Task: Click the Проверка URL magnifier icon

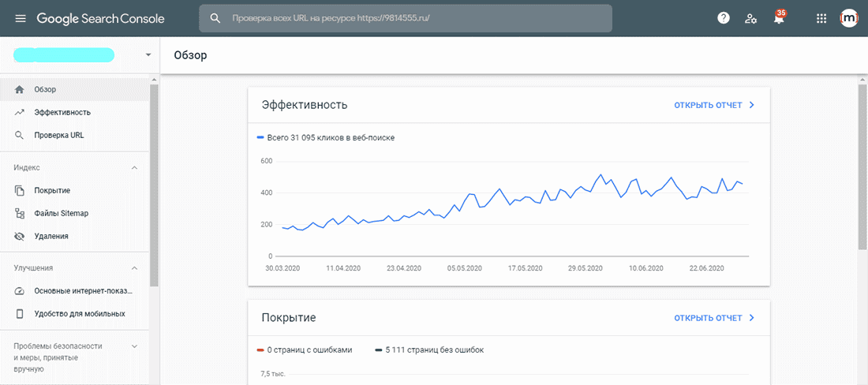Action: click(20, 135)
